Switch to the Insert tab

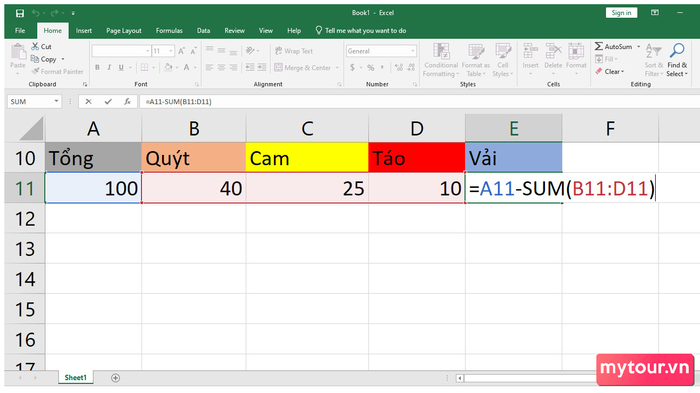83,31
